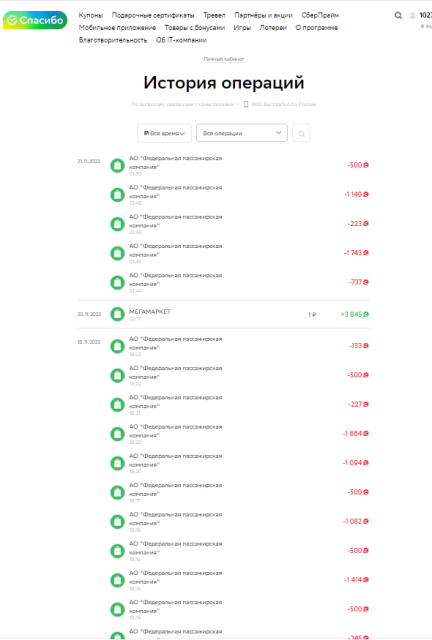The width and height of the screenshot is (432, 640).
Task: Go to Подарочные сертификаты section
Action: pos(153,15)
